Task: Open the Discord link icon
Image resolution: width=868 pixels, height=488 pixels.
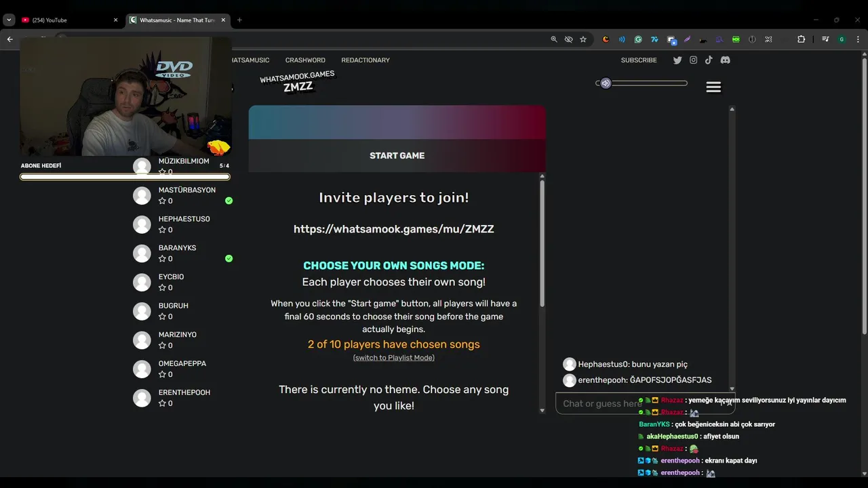Action: click(725, 60)
